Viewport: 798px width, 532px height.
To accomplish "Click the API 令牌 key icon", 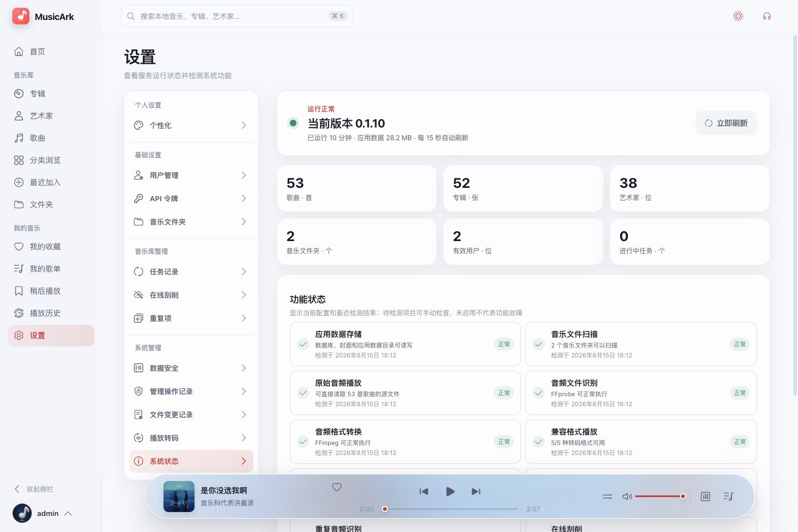I will tap(139, 198).
